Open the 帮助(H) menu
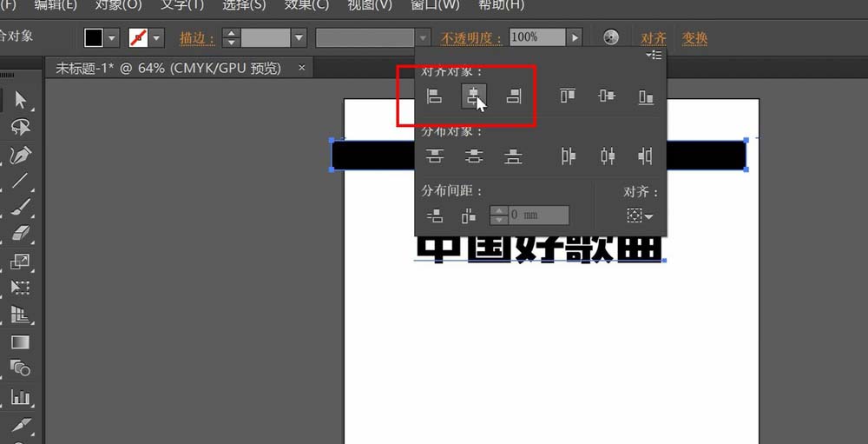 coord(501,5)
